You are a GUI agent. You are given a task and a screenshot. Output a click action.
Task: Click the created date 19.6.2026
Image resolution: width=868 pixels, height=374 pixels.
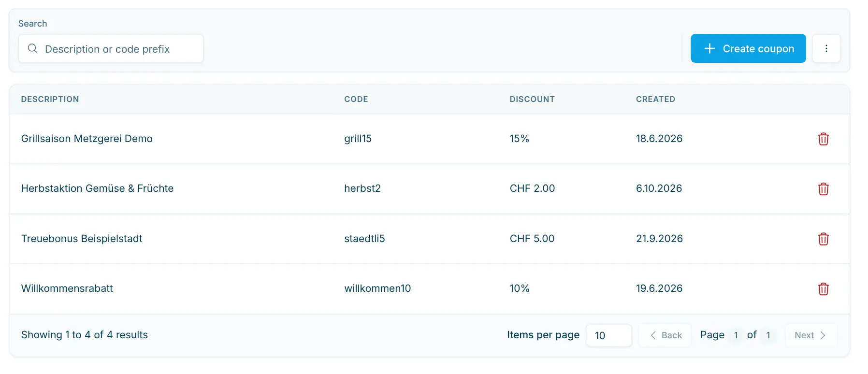pyautogui.click(x=659, y=288)
